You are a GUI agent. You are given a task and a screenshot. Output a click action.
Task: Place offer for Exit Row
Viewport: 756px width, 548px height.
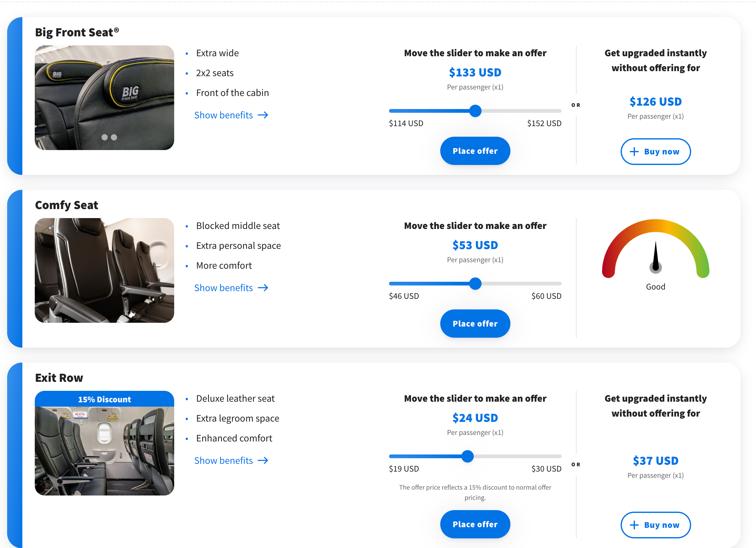[x=475, y=524]
